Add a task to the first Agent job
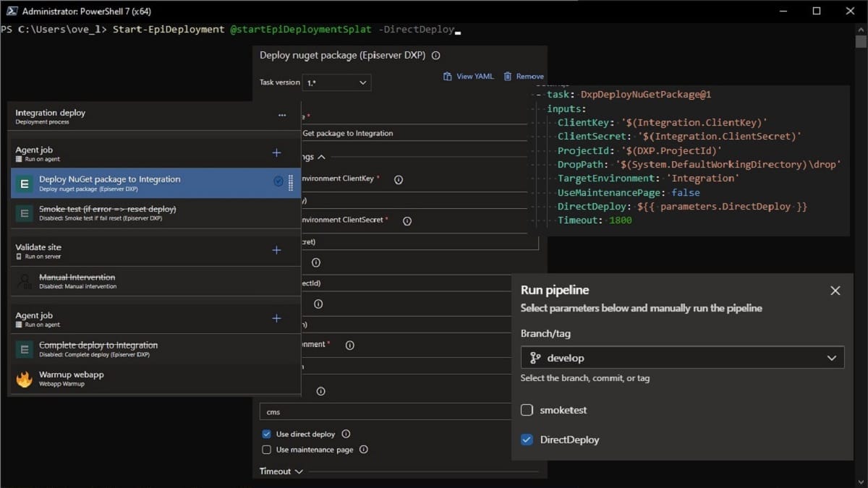The height and width of the screenshot is (488, 868). (x=276, y=153)
